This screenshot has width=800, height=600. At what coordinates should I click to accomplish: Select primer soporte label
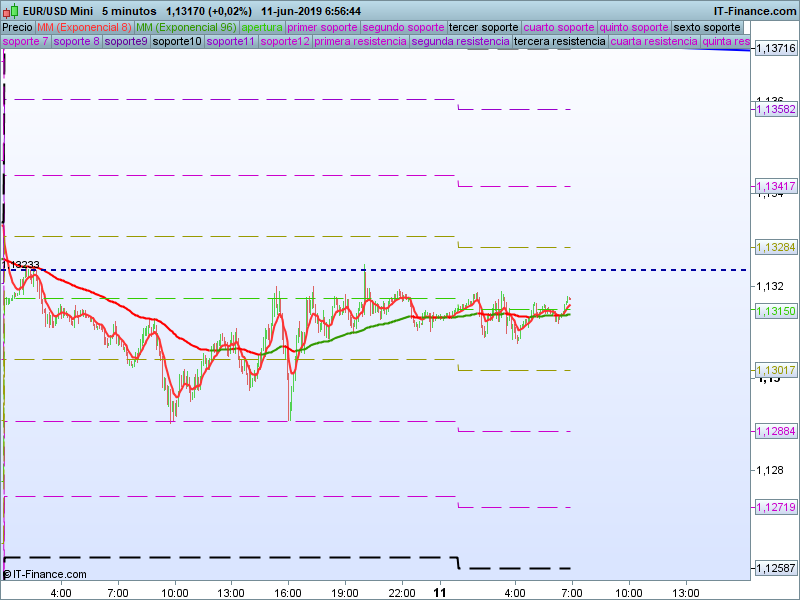[x=321, y=27]
